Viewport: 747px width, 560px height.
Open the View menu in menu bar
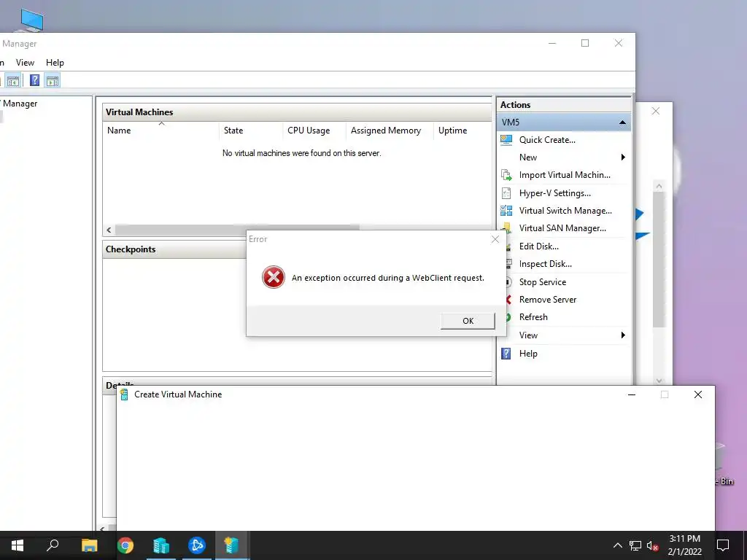click(x=25, y=63)
